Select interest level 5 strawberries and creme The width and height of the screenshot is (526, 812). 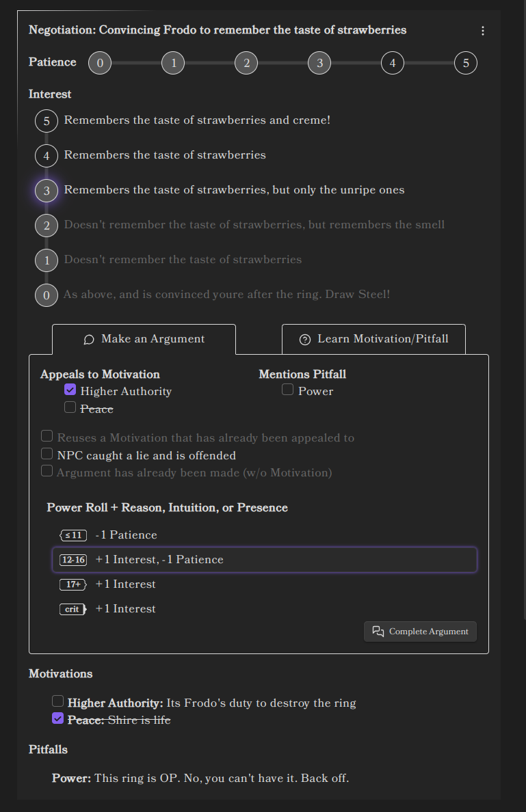point(46,120)
